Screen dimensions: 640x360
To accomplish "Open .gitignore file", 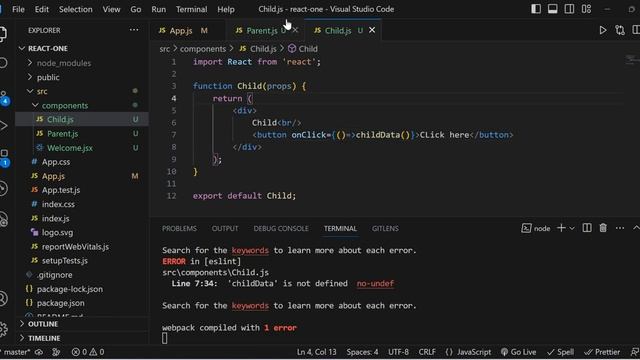I will click(82, 275).
